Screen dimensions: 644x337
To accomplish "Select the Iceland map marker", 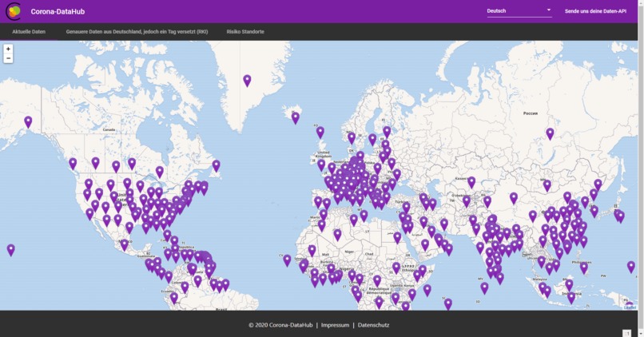I will pyautogui.click(x=296, y=118).
